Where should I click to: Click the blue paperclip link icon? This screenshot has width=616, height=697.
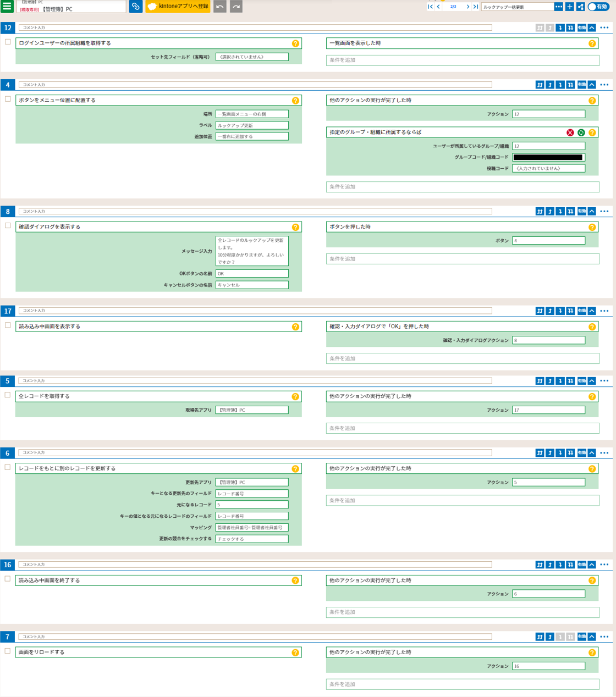pyautogui.click(x=135, y=7)
